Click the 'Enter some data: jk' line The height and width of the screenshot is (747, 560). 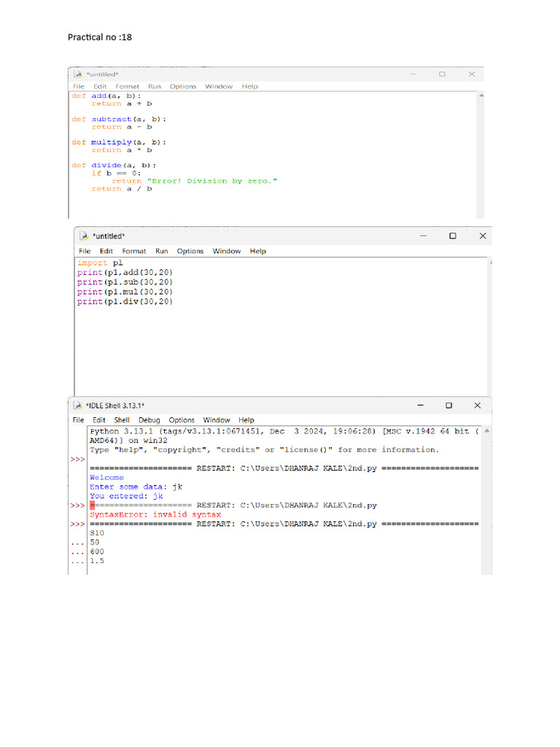(136, 487)
